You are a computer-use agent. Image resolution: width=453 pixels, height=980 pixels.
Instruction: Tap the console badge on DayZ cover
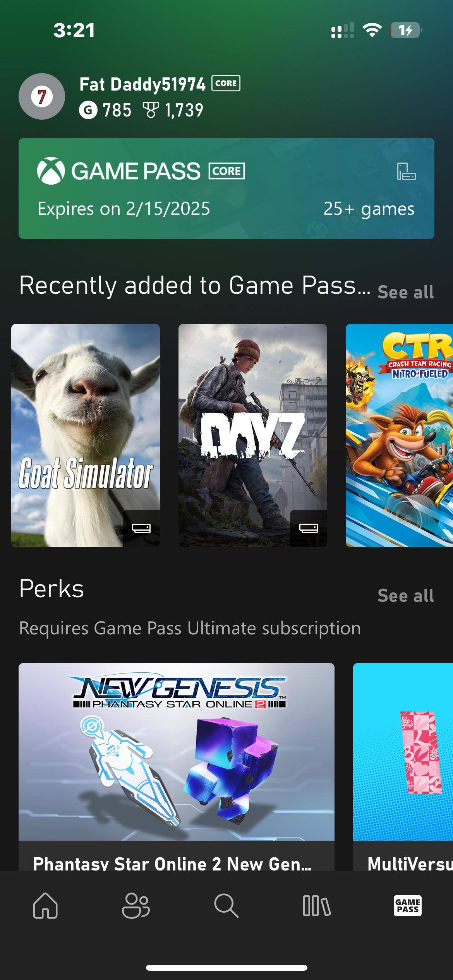pos(309,528)
